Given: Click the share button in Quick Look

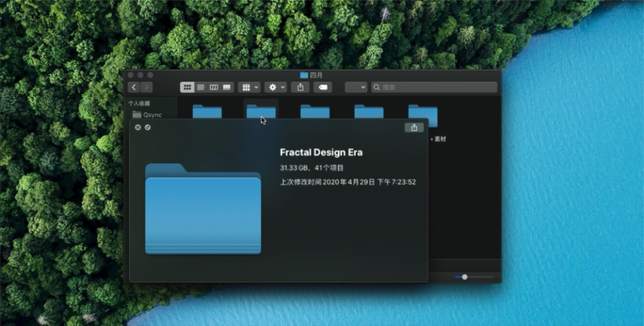Looking at the screenshot, I should pos(414,128).
